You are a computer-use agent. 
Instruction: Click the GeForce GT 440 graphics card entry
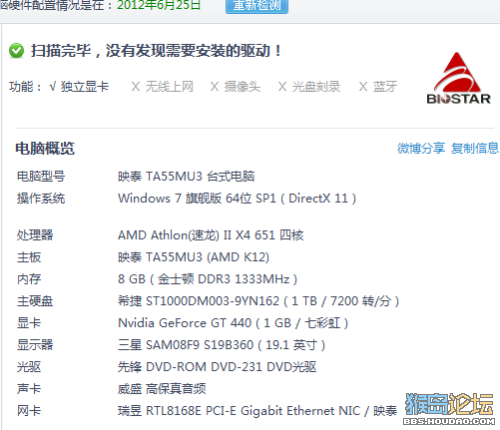[x=233, y=323]
